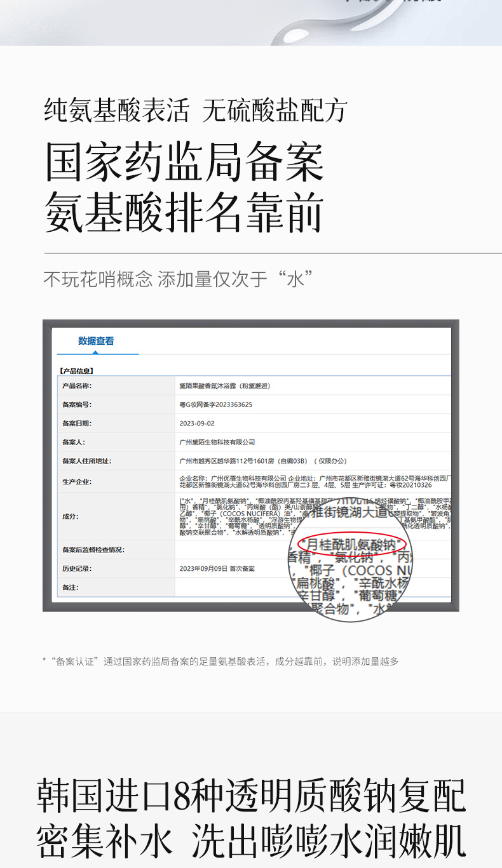The width and height of the screenshot is (502, 868).
Task: Click the triangle marker under 数据查看 tab
Action: (96, 352)
